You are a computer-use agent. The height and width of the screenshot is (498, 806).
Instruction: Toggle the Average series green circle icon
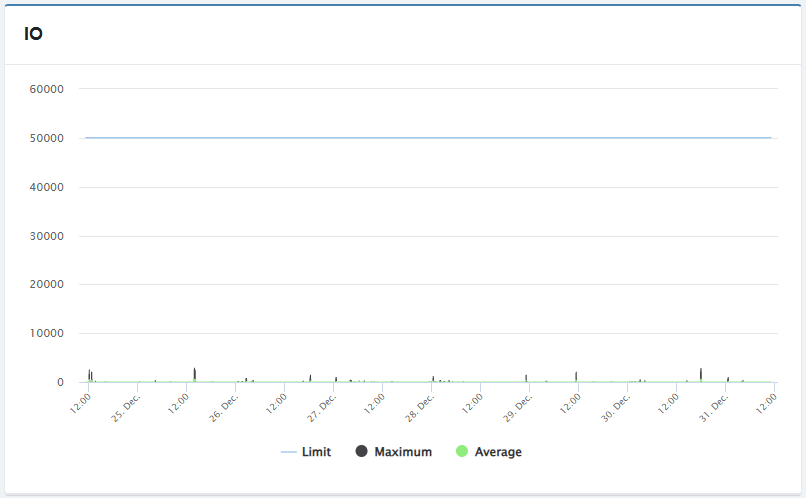[462, 452]
